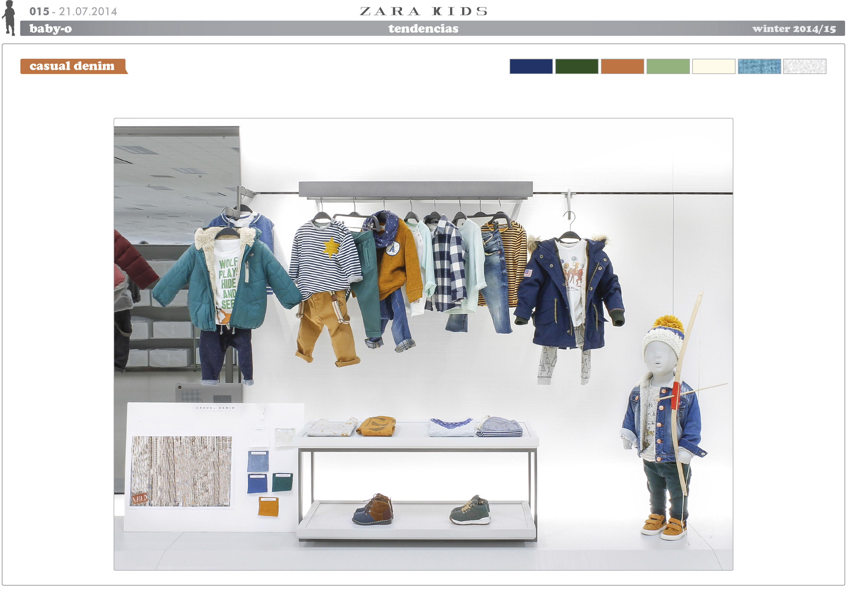Select the navy blue color swatch
Screen dimensions: 847x616
531,67
